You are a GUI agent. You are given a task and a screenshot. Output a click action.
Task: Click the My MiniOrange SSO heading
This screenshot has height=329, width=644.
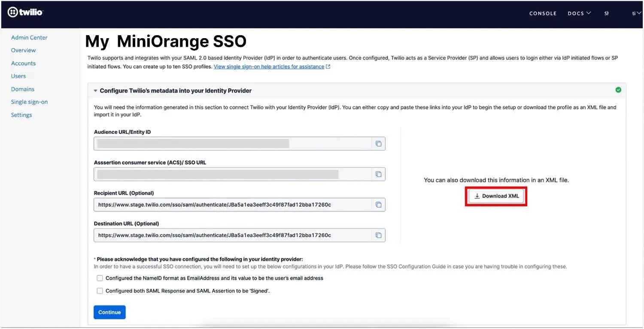click(166, 42)
